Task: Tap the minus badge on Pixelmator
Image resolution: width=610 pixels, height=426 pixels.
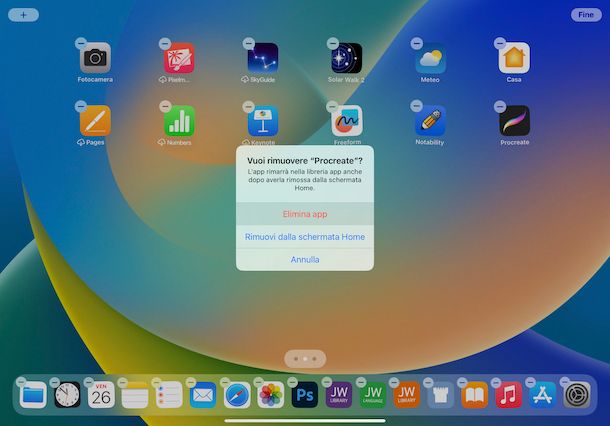Action: click(x=165, y=43)
